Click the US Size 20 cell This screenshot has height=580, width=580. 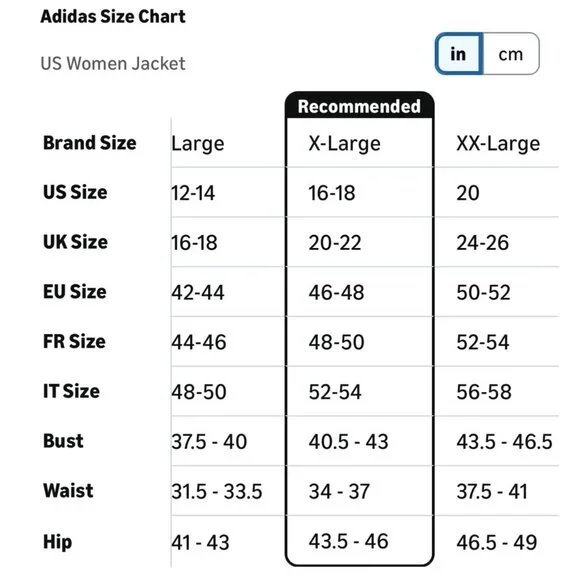tap(468, 193)
